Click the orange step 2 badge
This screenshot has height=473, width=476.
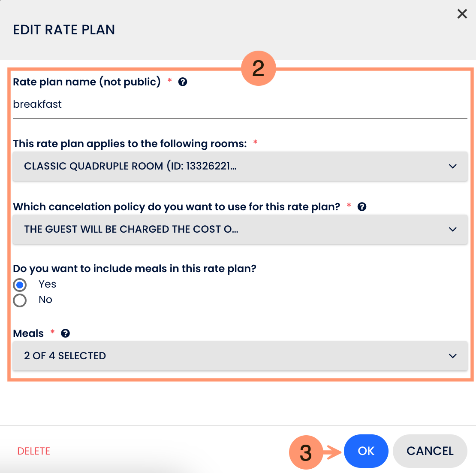coord(258,68)
